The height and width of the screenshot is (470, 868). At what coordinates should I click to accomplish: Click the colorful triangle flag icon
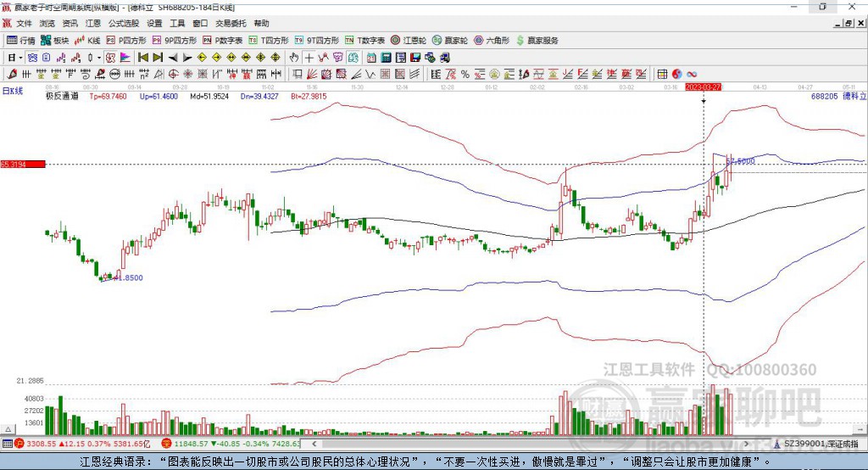(x=125, y=58)
